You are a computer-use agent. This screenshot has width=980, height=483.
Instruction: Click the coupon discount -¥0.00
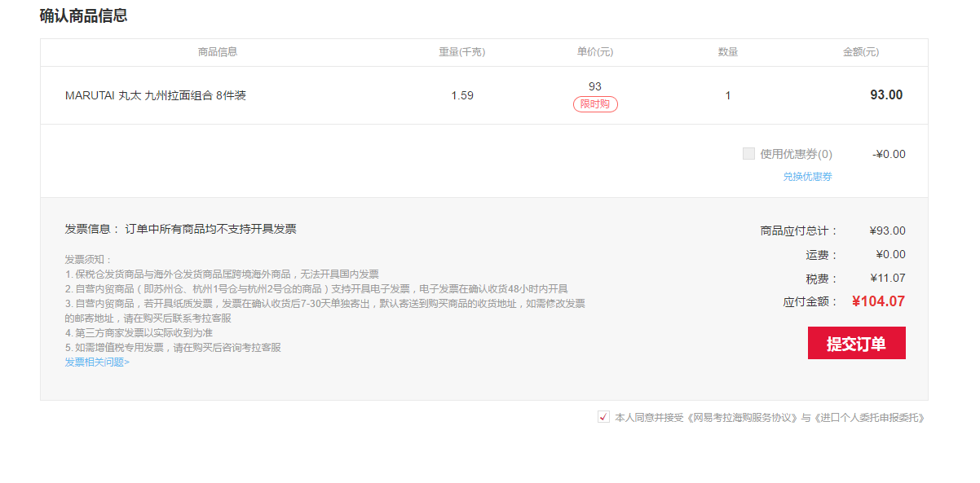click(889, 154)
